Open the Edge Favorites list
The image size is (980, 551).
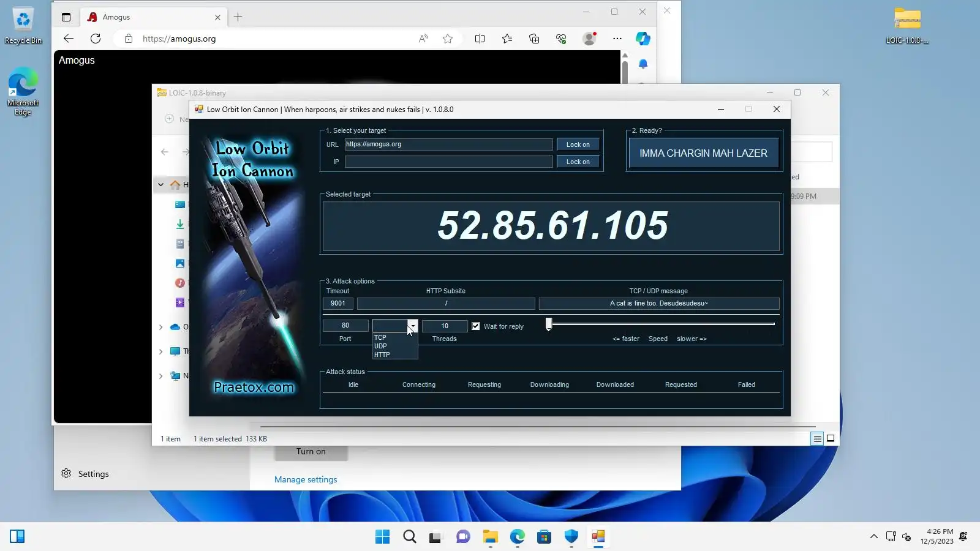point(507,39)
